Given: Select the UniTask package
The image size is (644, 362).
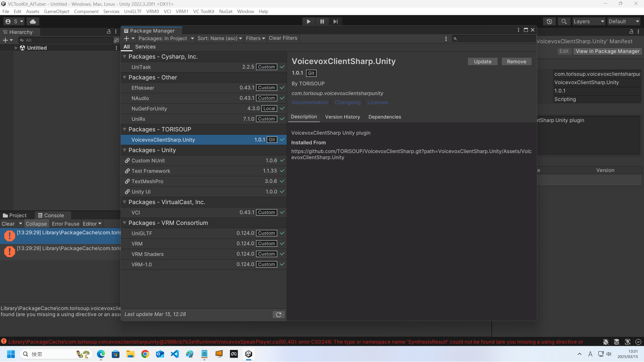Looking at the screenshot, I should tap(204, 67).
